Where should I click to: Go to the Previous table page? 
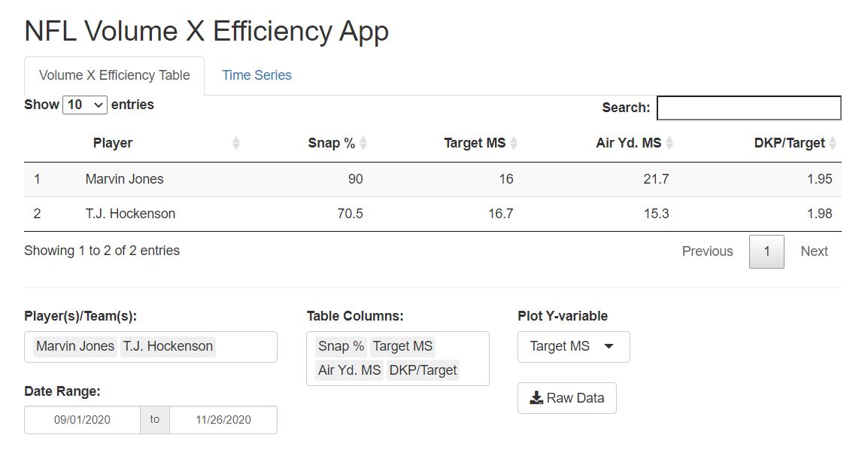(708, 251)
